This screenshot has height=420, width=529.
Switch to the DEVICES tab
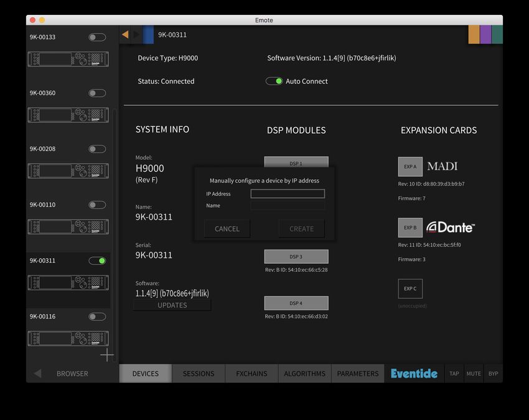tap(146, 373)
